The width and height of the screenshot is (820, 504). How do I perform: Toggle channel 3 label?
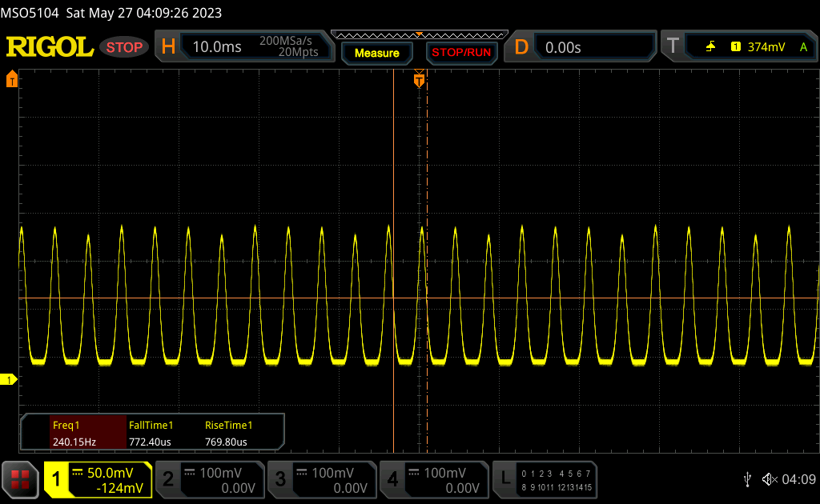pyautogui.click(x=280, y=479)
